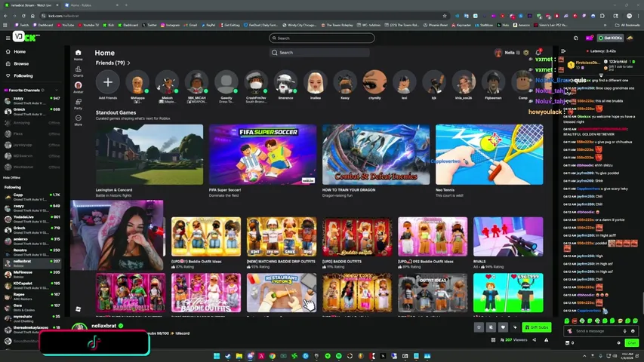Open Capp channel in Following list
This screenshot has height=362, width=644.
click(x=32, y=197)
